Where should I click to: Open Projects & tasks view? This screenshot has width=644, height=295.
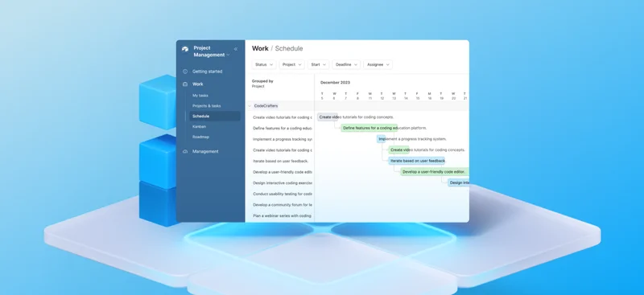pyautogui.click(x=207, y=106)
